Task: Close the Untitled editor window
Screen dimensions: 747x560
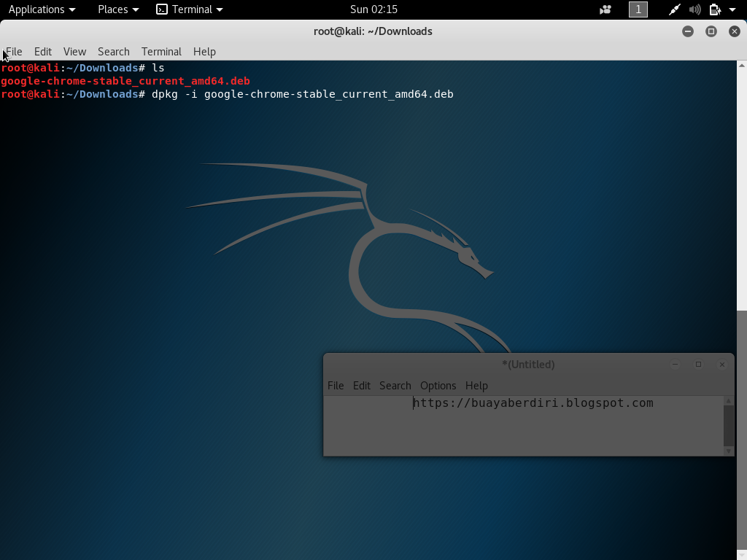Action: pyautogui.click(x=721, y=365)
